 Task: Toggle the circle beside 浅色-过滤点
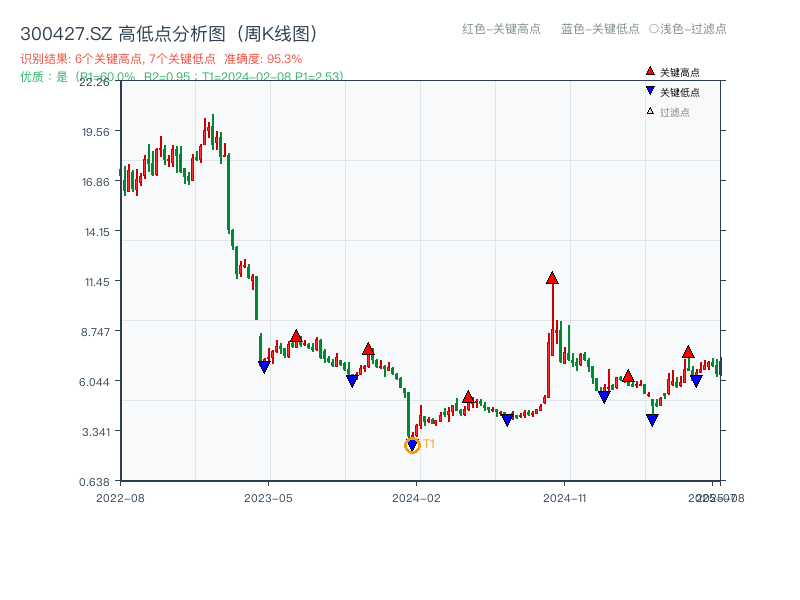click(x=654, y=29)
